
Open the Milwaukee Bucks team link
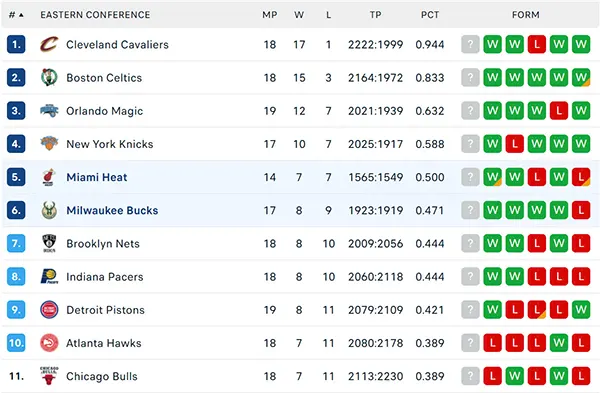tap(112, 210)
